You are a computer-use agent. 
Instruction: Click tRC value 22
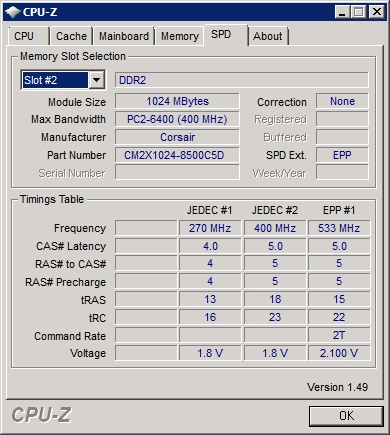(x=339, y=317)
